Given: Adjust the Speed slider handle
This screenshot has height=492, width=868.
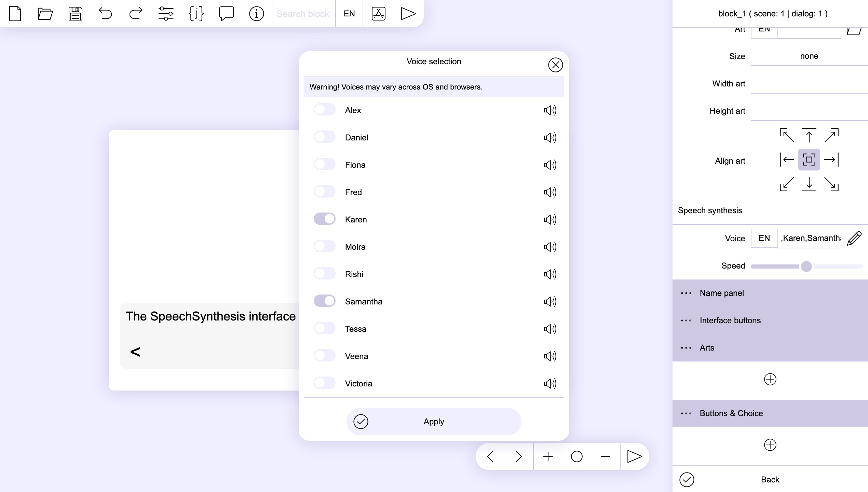Looking at the screenshot, I should pyautogui.click(x=806, y=266).
